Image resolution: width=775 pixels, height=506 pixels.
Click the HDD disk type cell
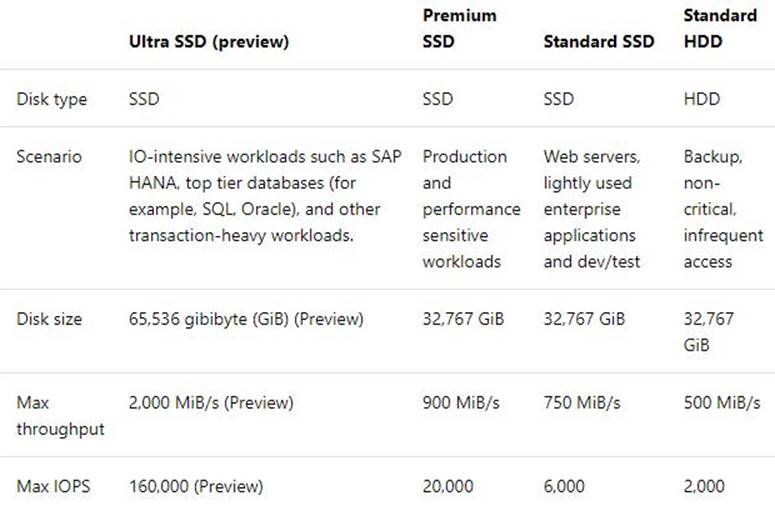click(x=702, y=99)
